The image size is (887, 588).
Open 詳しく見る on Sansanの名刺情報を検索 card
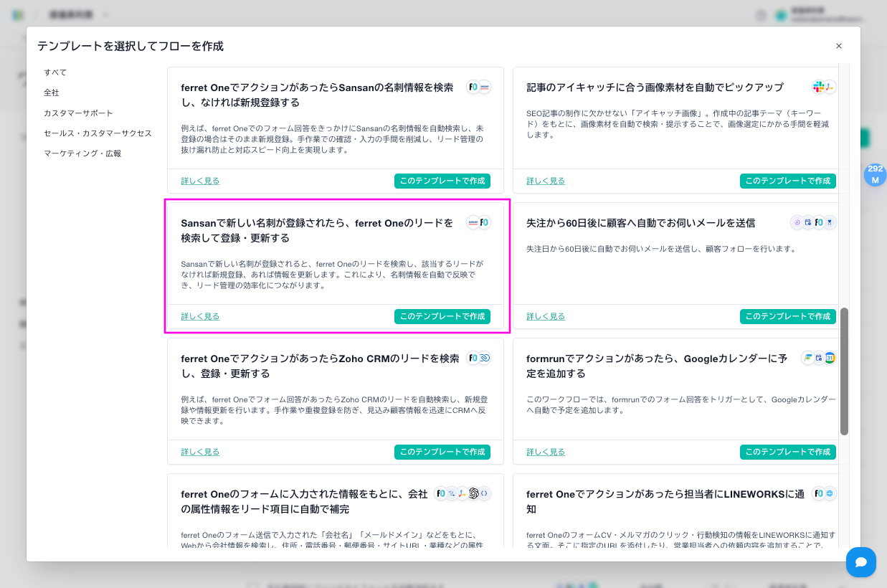[200, 181]
